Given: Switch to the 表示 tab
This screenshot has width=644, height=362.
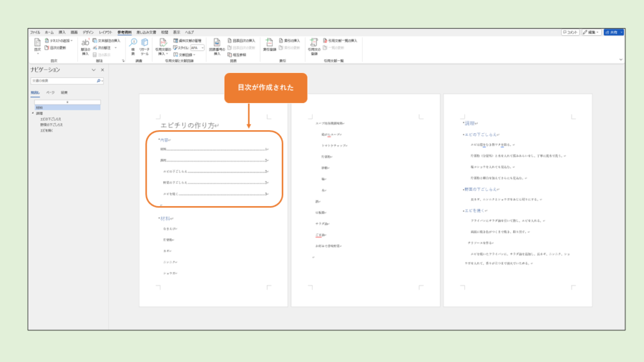Looking at the screenshot, I should [177, 32].
